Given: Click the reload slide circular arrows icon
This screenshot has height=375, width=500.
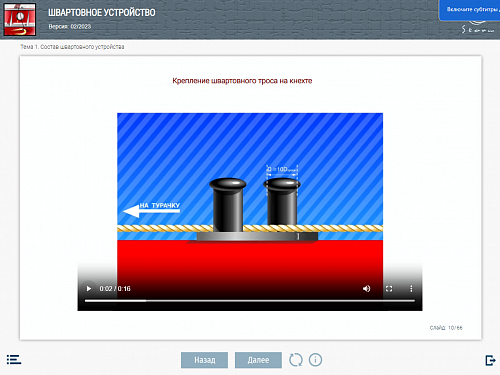Looking at the screenshot, I should (296, 360).
